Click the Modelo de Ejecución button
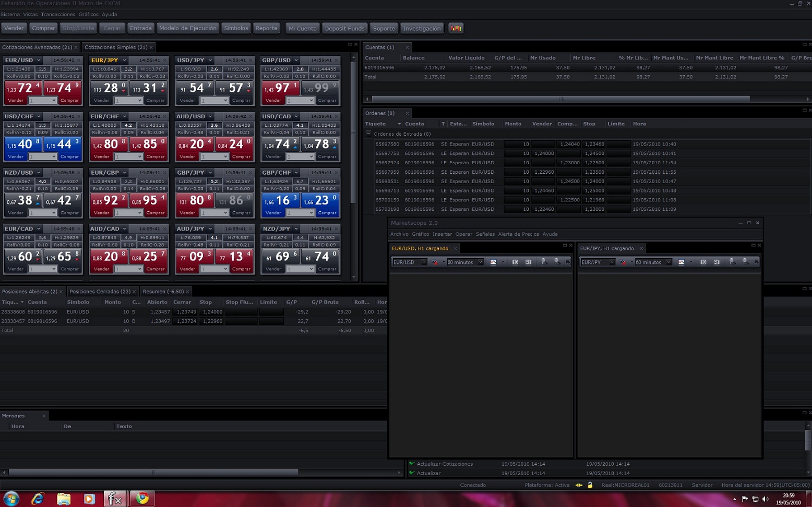 [188, 28]
